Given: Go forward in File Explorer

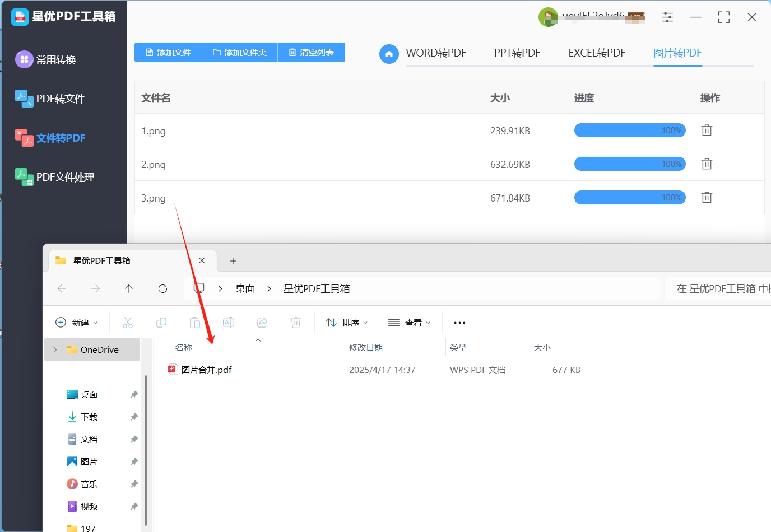Looking at the screenshot, I should (95, 288).
